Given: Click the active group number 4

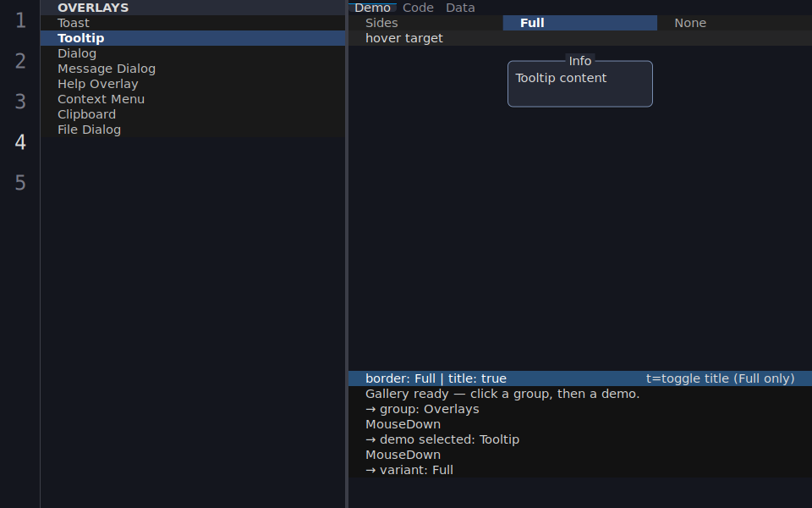Looking at the screenshot, I should point(20,142).
